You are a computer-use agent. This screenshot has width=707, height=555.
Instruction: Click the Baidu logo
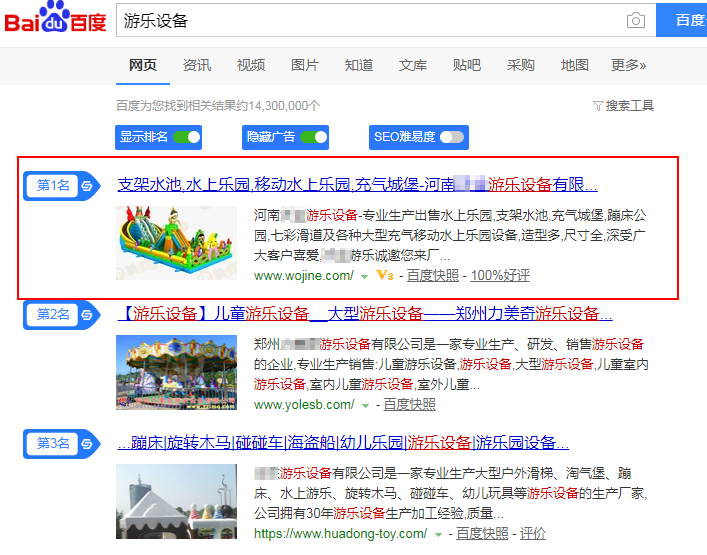pos(55,20)
